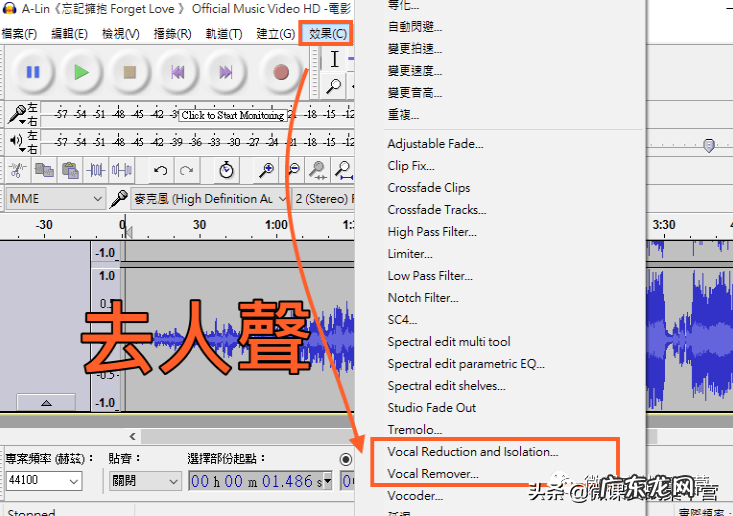Stop playback with the Stop button
733x516 pixels.
pos(129,72)
